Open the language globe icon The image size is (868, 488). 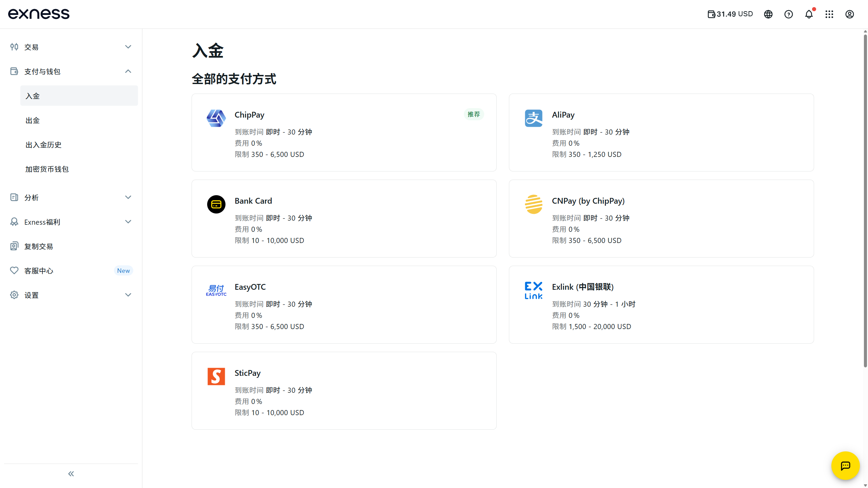tap(768, 14)
